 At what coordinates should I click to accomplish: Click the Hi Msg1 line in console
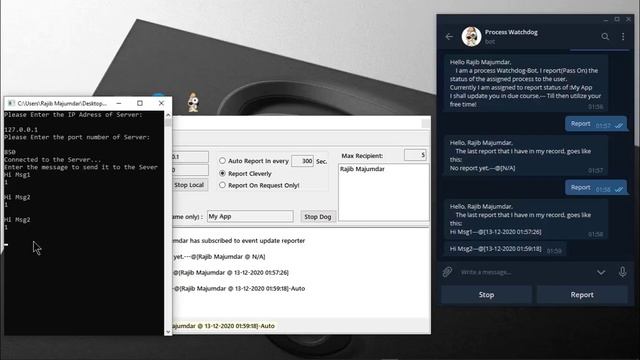17,175
